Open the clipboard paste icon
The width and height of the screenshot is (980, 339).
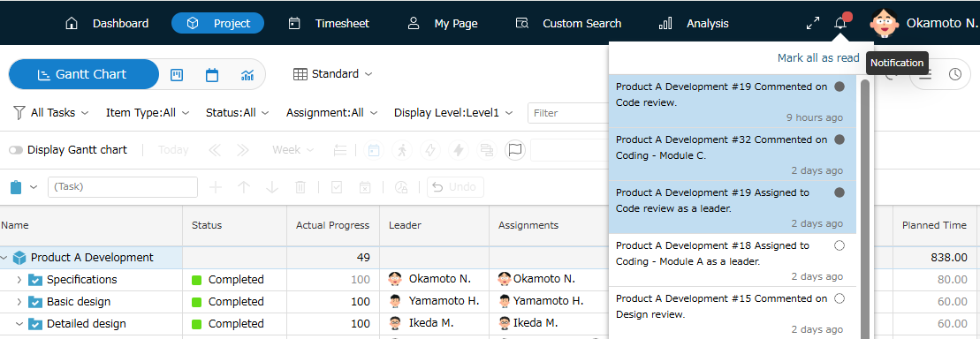coord(17,186)
